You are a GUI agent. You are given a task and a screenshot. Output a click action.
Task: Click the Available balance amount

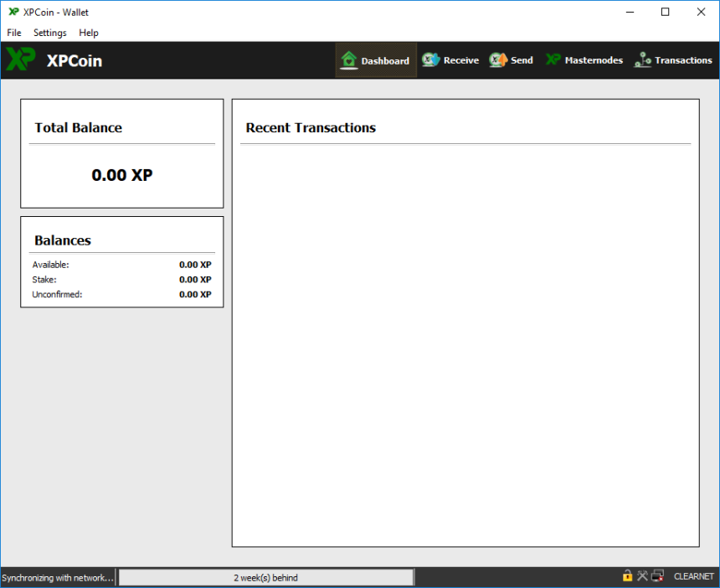195,265
